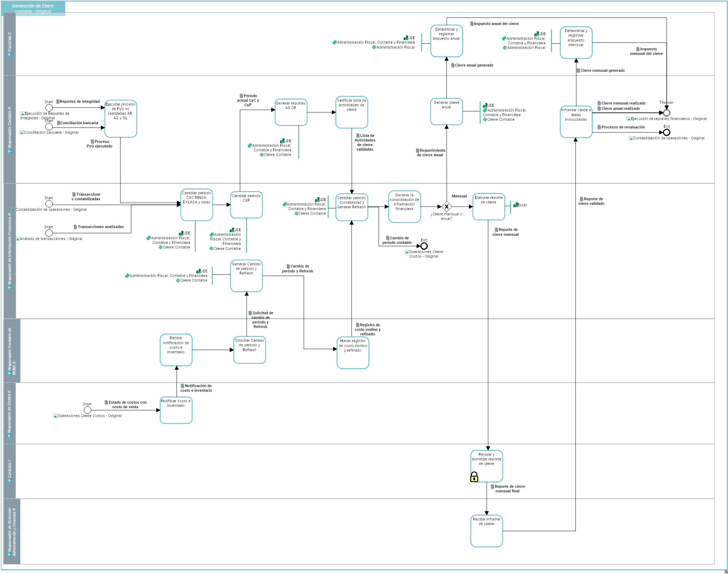Select the Responsable Contable R lane header
728x574 pixels.
coord(10,129)
